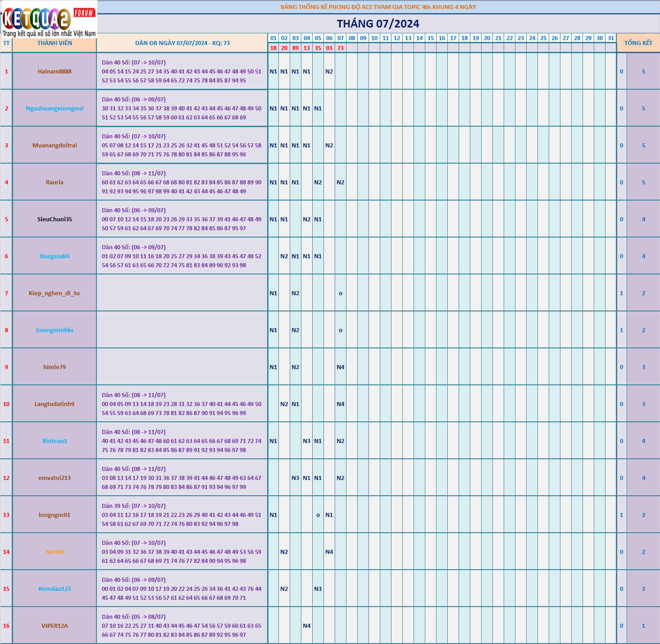Click VIPER12A's N4 on day 04
Screen dimensions: 660x644
click(x=307, y=626)
